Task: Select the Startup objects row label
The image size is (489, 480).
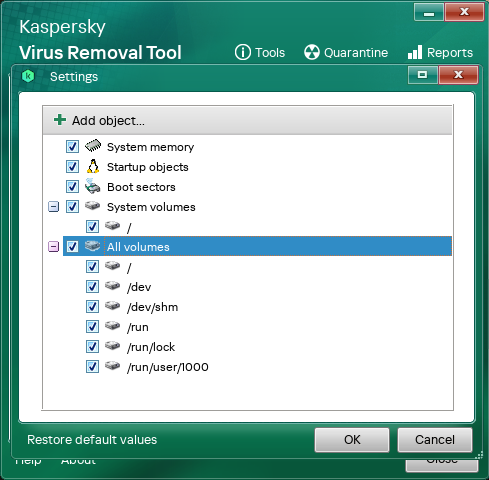Action: [148, 167]
